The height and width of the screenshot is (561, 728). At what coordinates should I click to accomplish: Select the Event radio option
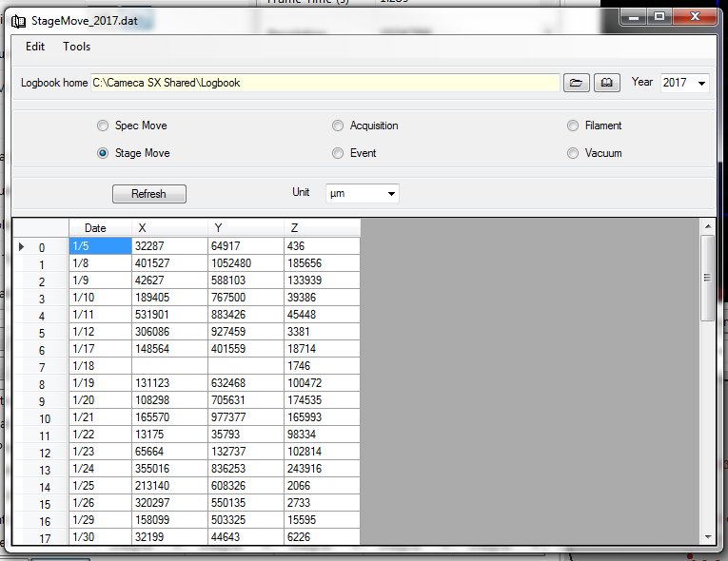pos(338,153)
